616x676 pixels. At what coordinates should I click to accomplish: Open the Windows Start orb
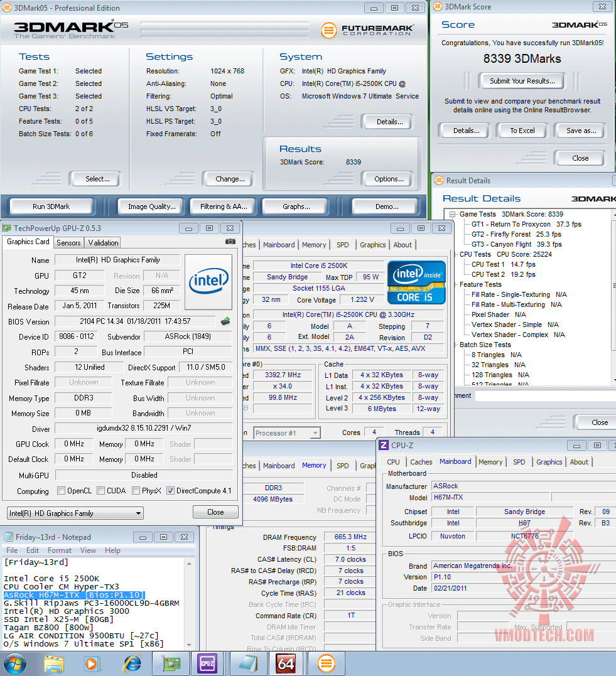[15, 663]
